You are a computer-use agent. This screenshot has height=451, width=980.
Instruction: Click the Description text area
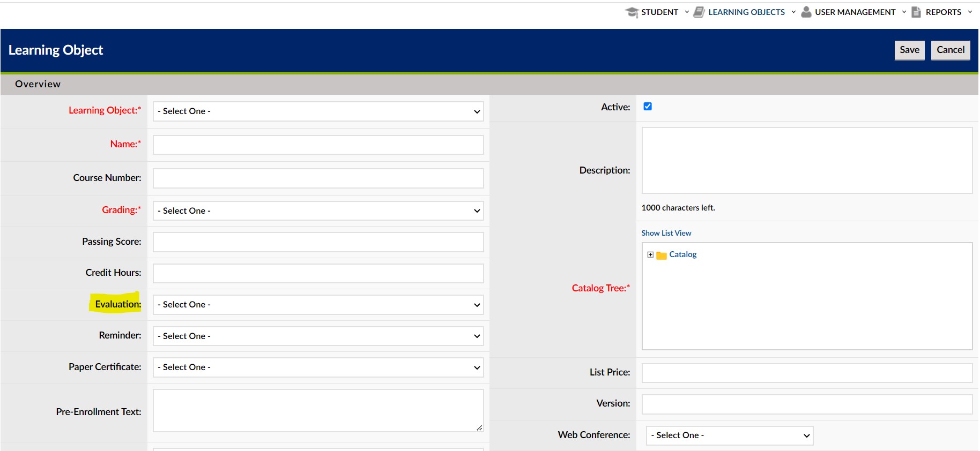pos(807,160)
